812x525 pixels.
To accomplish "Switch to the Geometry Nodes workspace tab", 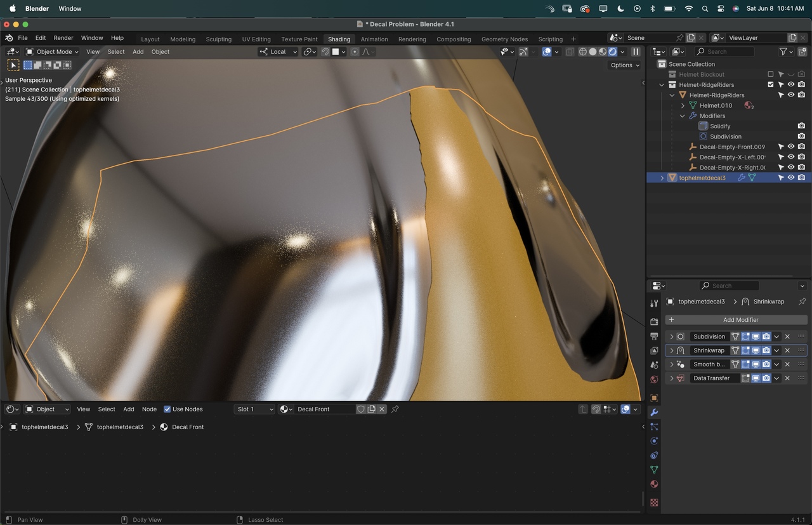I will click(x=504, y=39).
